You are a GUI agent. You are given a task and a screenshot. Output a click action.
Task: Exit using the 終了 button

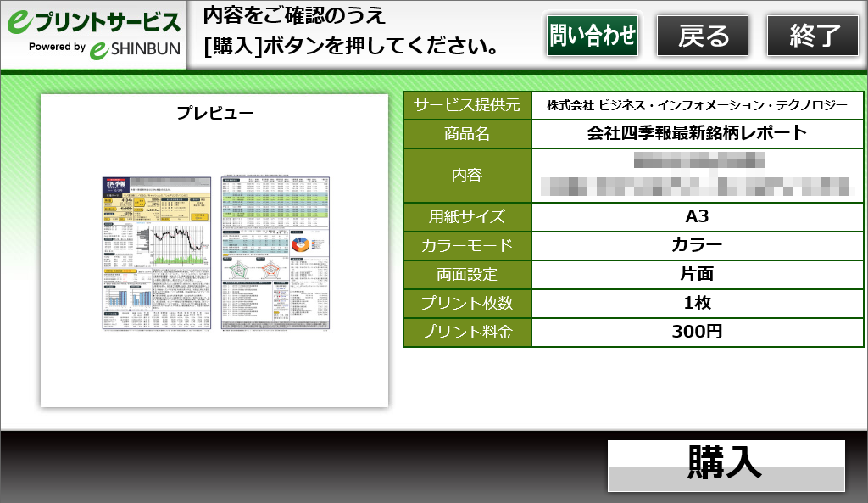[x=813, y=36]
